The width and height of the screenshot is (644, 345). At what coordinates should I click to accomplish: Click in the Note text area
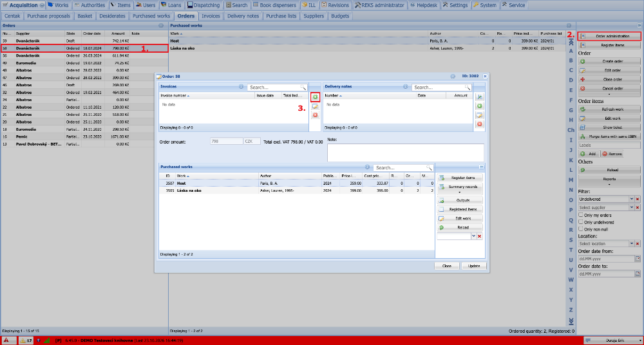(x=405, y=153)
